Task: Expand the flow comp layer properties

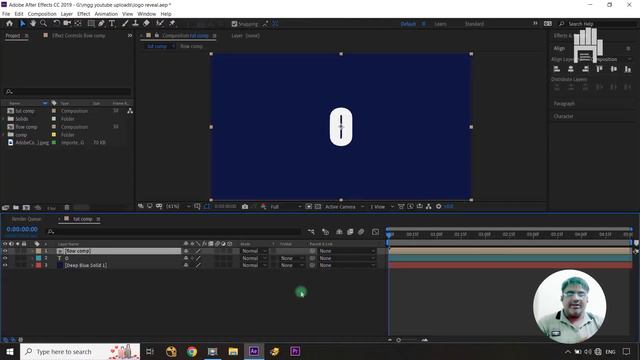Action: pyautogui.click(x=32, y=251)
